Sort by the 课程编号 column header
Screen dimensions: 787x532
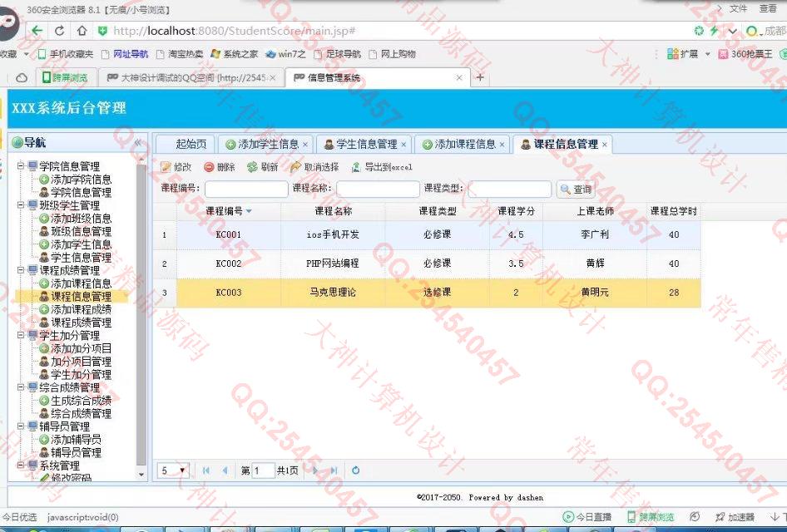pyautogui.click(x=229, y=211)
